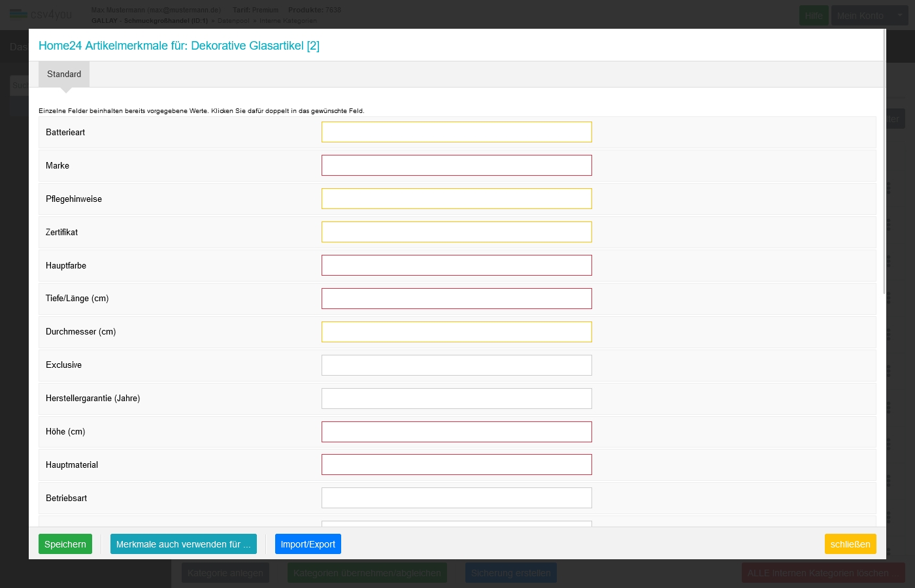Image resolution: width=915 pixels, height=588 pixels.
Task: Click the Marke input field
Action: [x=456, y=165]
